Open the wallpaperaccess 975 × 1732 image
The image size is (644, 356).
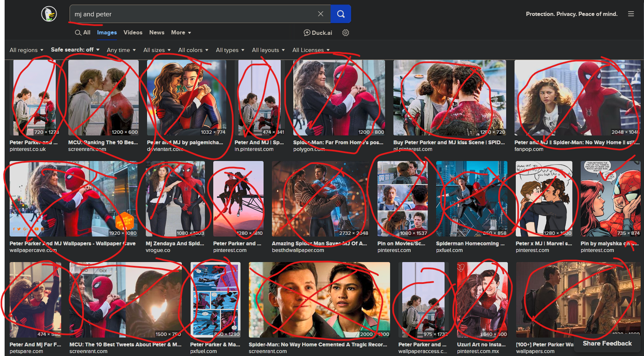pos(424,300)
